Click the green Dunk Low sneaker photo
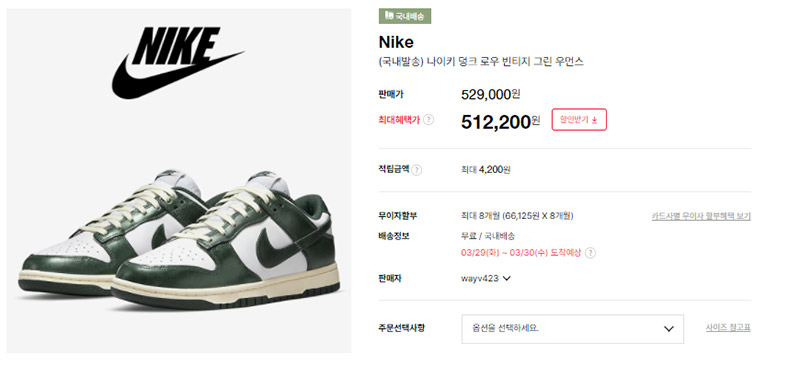The width and height of the screenshot is (800, 366). 179,240
